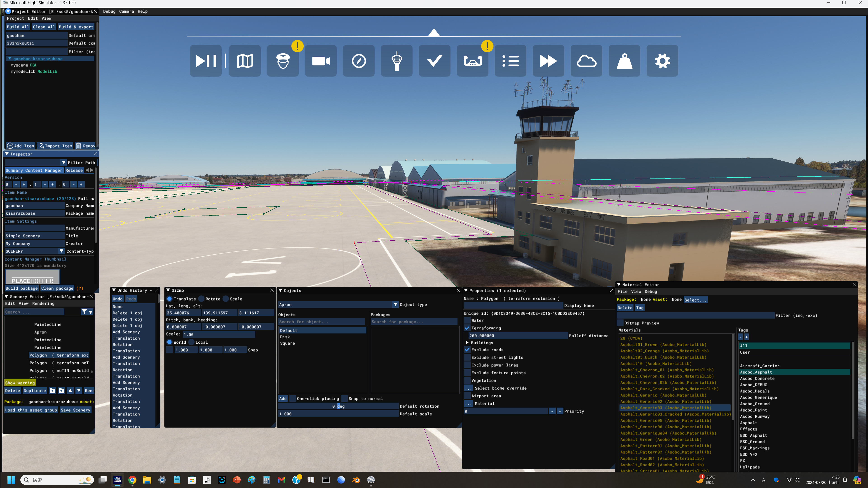
Task: Click the Default rotation degree slider
Action: 338,406
